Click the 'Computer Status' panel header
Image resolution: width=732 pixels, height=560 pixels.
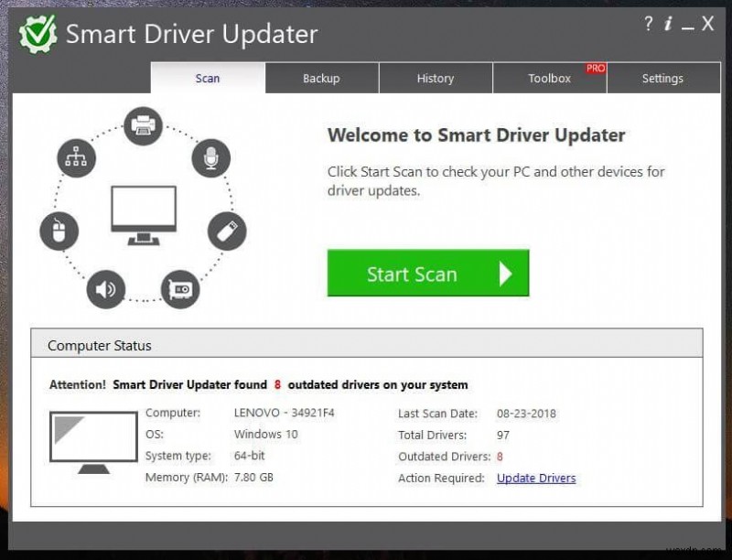(367, 343)
